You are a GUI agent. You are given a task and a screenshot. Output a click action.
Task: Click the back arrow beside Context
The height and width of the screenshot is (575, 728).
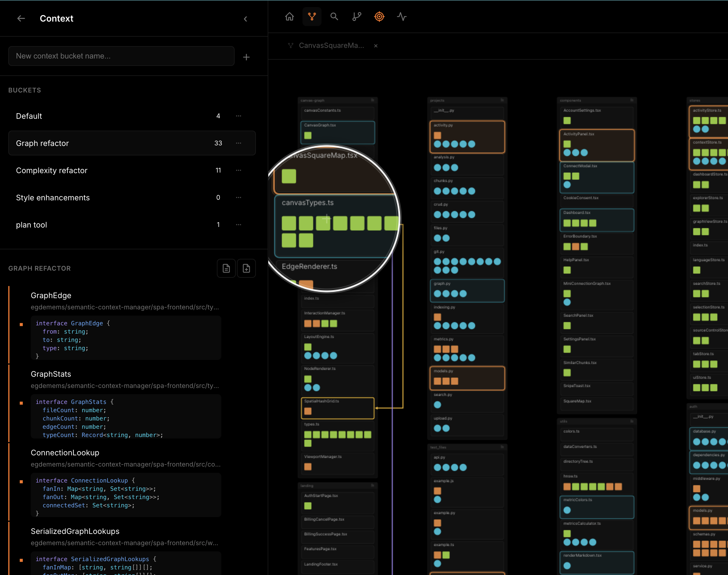pos(21,19)
